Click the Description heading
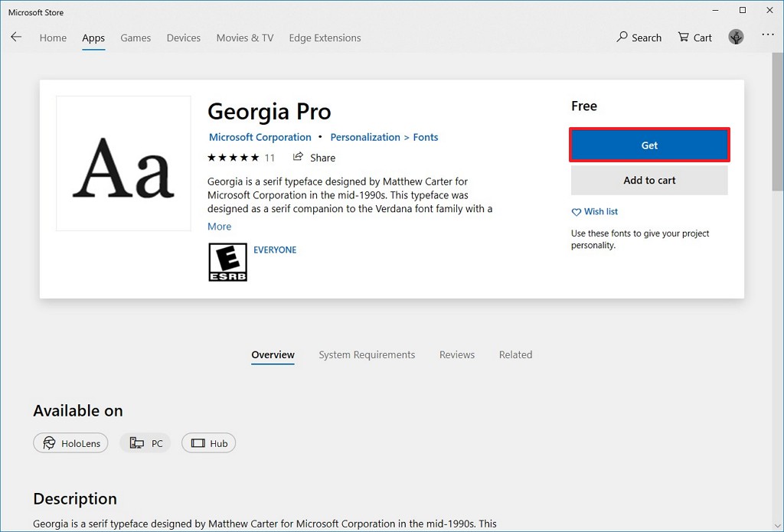The height and width of the screenshot is (532, 784). 75,499
